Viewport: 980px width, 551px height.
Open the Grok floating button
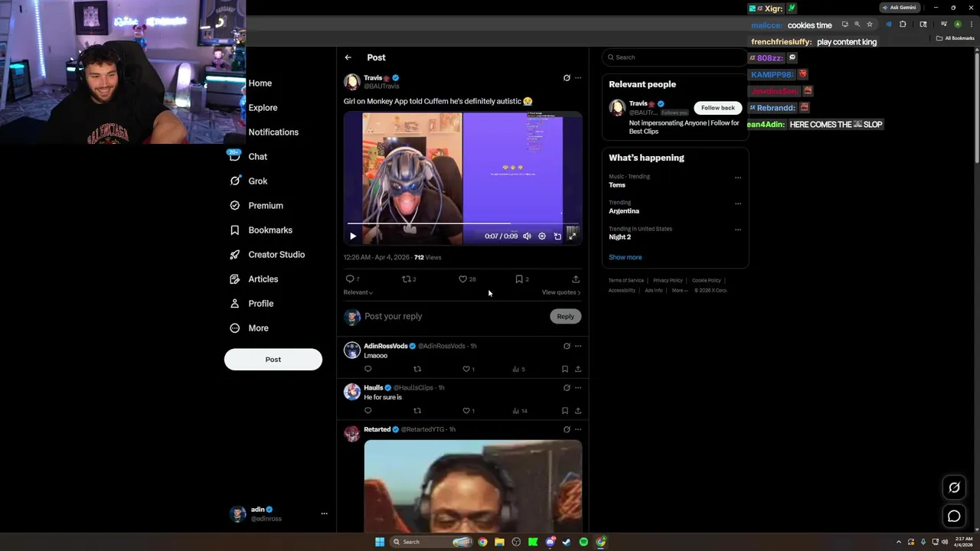954,487
